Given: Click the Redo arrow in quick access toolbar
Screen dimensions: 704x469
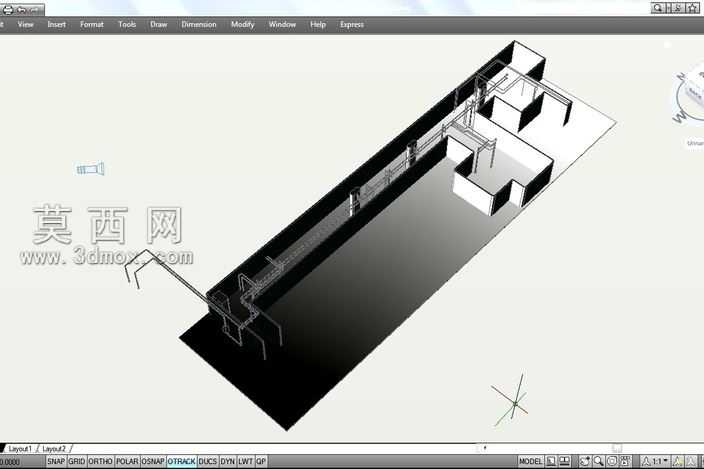Looking at the screenshot, I should [33, 10].
